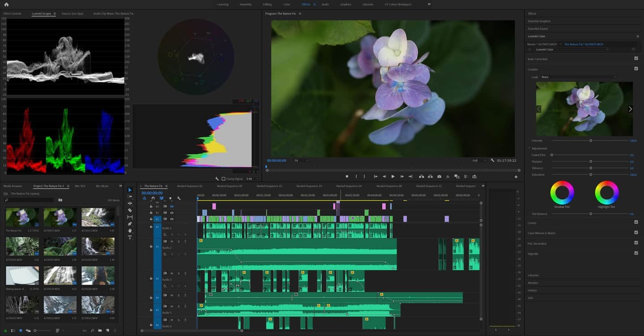Disable the Vignette checkbox in Lumetri Color
The height and width of the screenshot is (336, 644).
coord(637,253)
